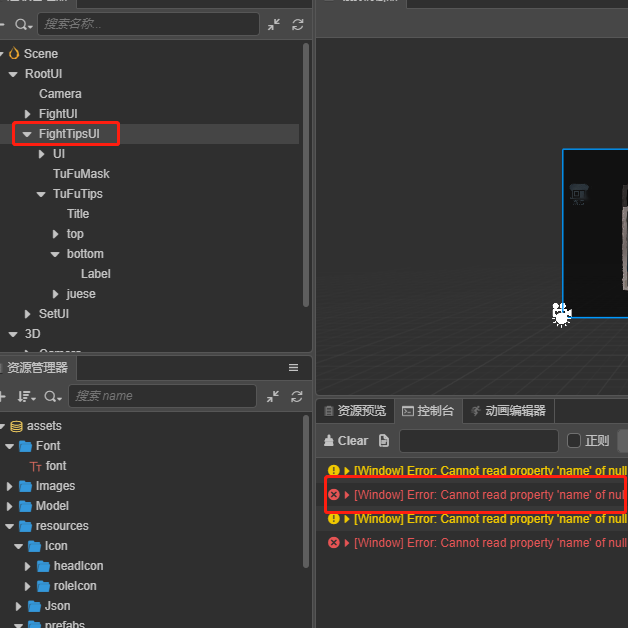The height and width of the screenshot is (628, 628).
Task: Expand the second yellow warning log entry
Action: coord(347,519)
